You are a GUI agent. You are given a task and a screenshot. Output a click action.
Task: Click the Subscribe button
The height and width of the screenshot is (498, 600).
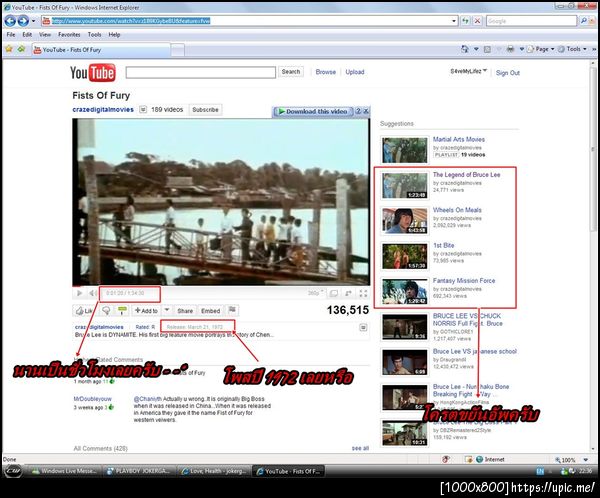point(205,109)
